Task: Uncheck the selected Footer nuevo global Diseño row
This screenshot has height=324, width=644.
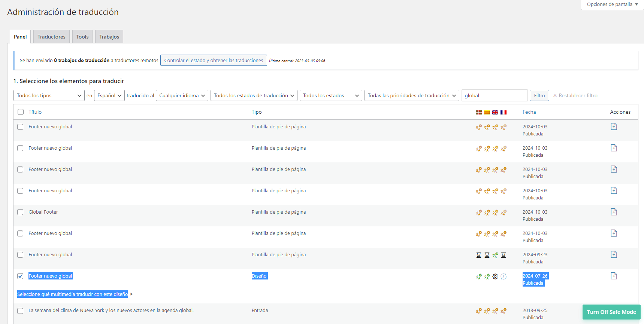Action: 20,276
